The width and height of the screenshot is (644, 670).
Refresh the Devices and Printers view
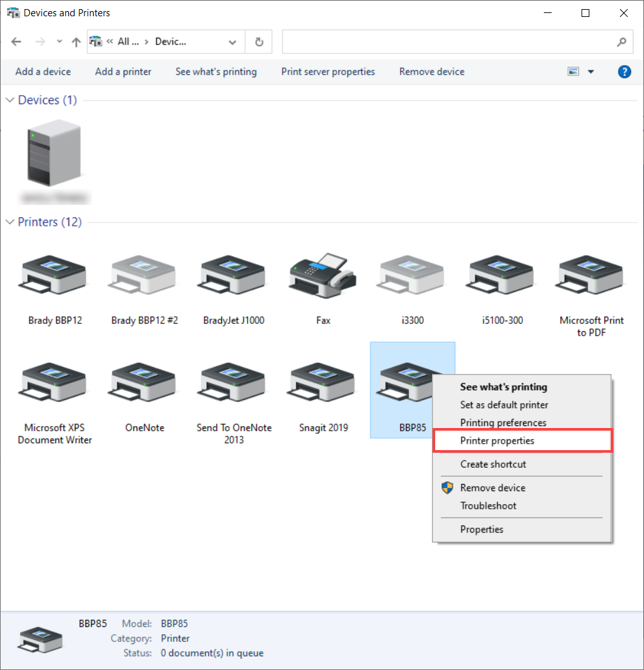click(259, 42)
